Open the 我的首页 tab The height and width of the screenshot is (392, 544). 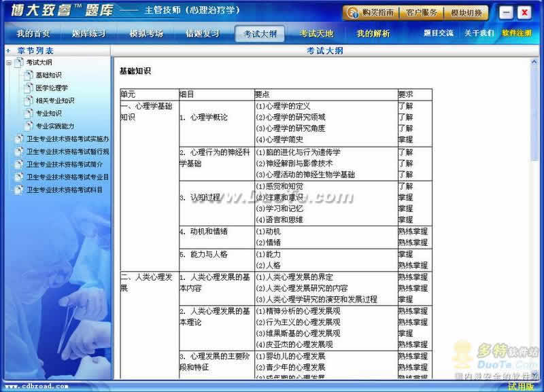(33, 33)
